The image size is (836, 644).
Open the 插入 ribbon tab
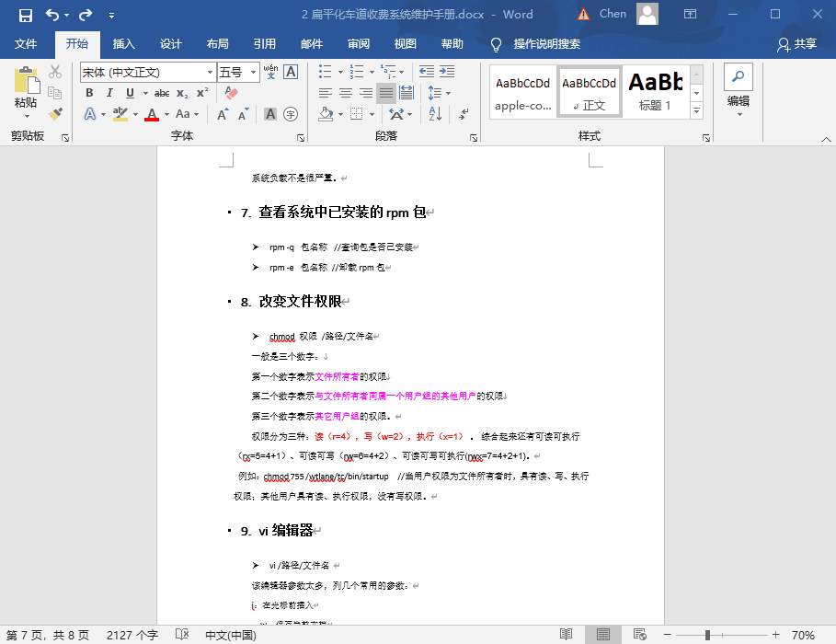click(123, 44)
